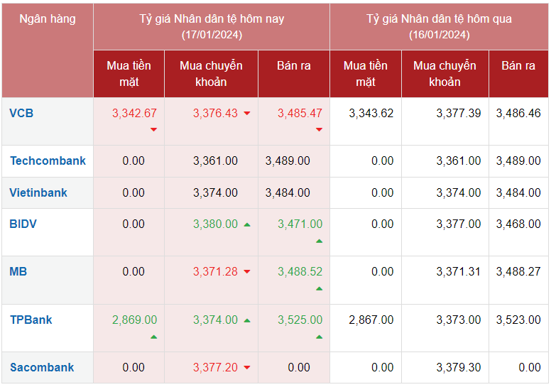Open the Techcombank bank link

coord(48,160)
